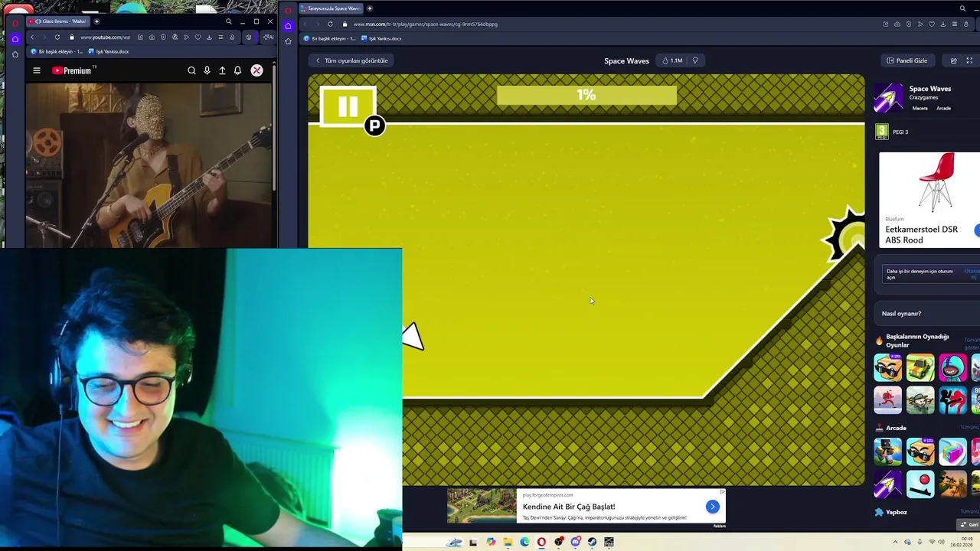Open the Opera icon on the taskbar

click(x=541, y=542)
